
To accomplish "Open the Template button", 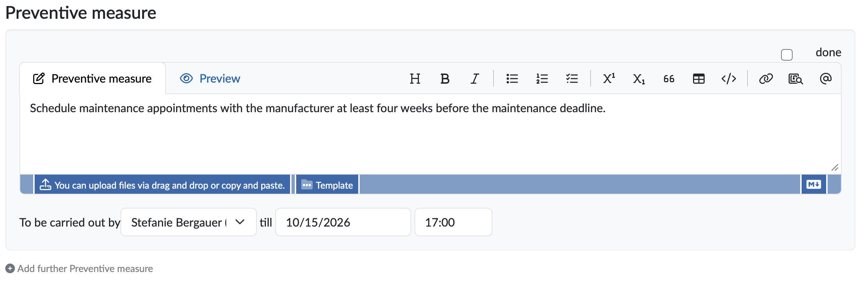I will 327,185.
